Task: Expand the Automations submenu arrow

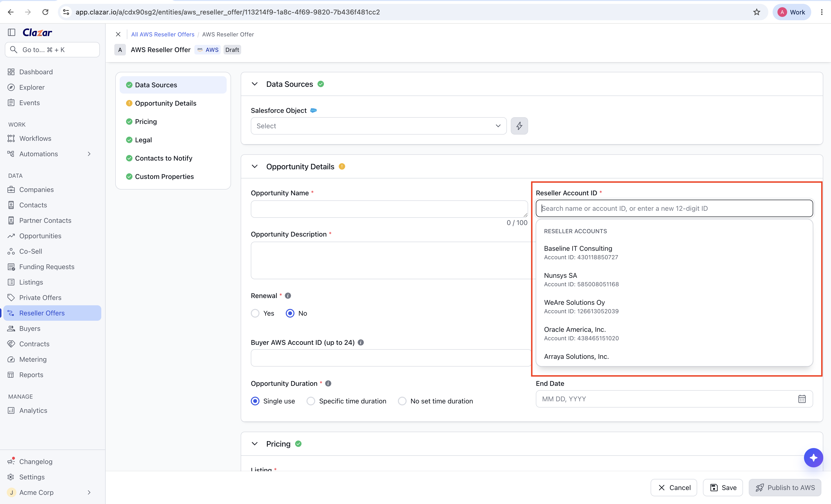Action: 89,154
